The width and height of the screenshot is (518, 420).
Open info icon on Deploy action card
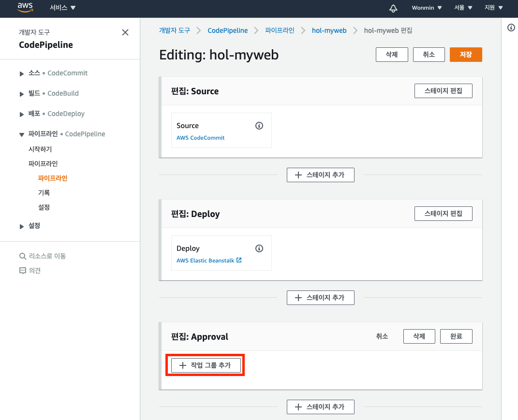pos(259,248)
